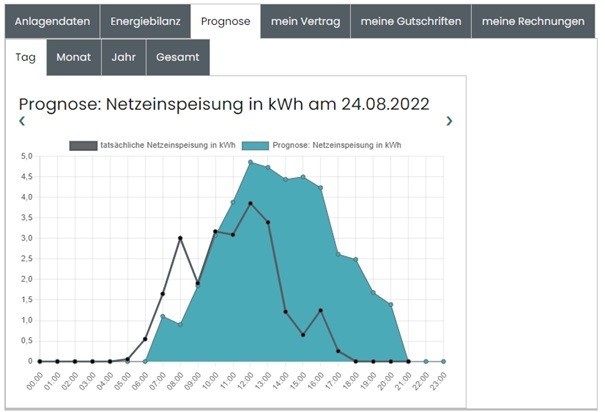Open the meine Gutschriften tab
Screen dimensions: 605x412
410,21
